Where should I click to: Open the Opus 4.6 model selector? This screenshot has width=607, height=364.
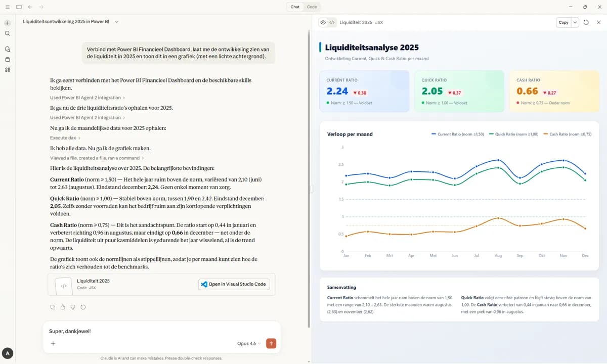[x=248, y=343]
